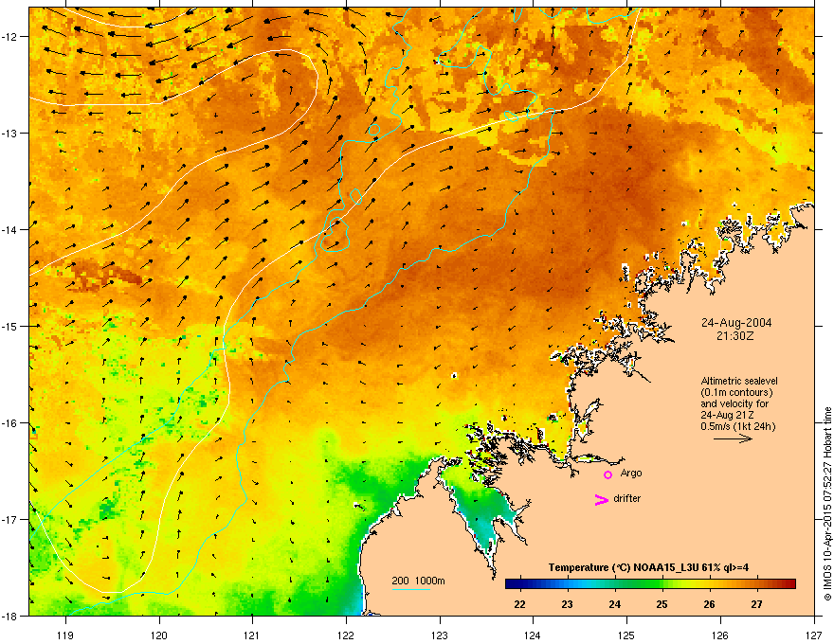The width and height of the screenshot is (834, 644).
Task: Click the colorbar tick label 25
Action: pos(662,604)
